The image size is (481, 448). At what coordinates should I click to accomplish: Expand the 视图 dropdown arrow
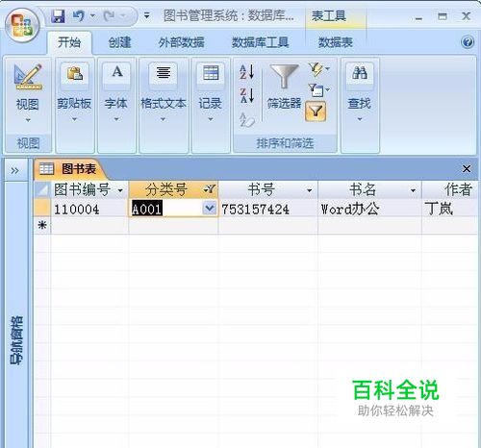28,120
